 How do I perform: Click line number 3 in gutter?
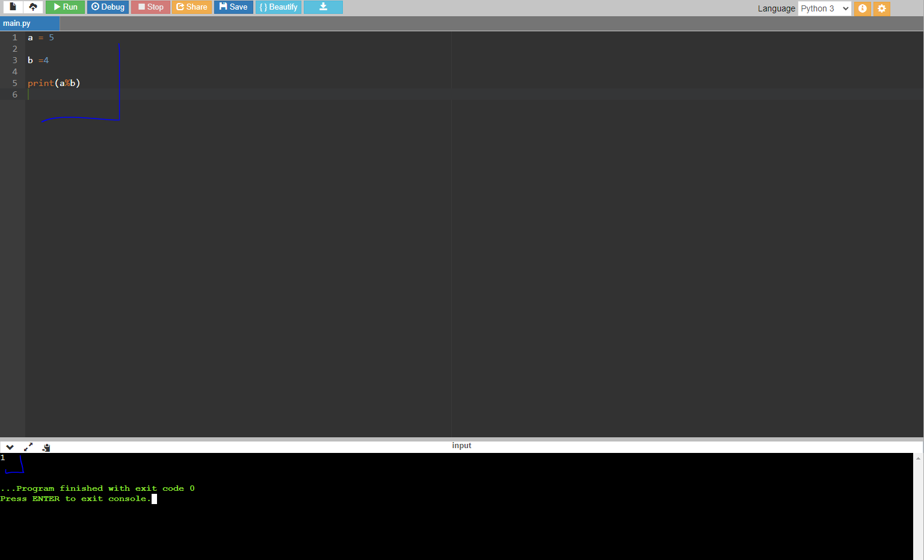[x=15, y=60]
